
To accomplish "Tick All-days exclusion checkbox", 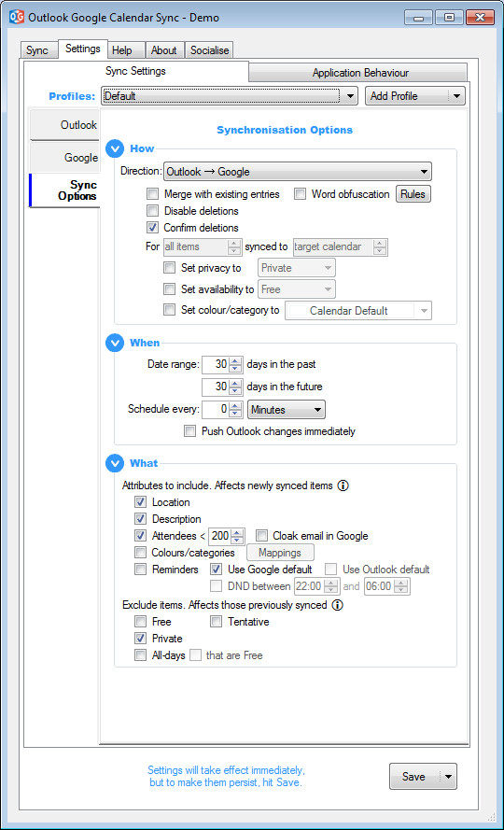I will tap(140, 655).
